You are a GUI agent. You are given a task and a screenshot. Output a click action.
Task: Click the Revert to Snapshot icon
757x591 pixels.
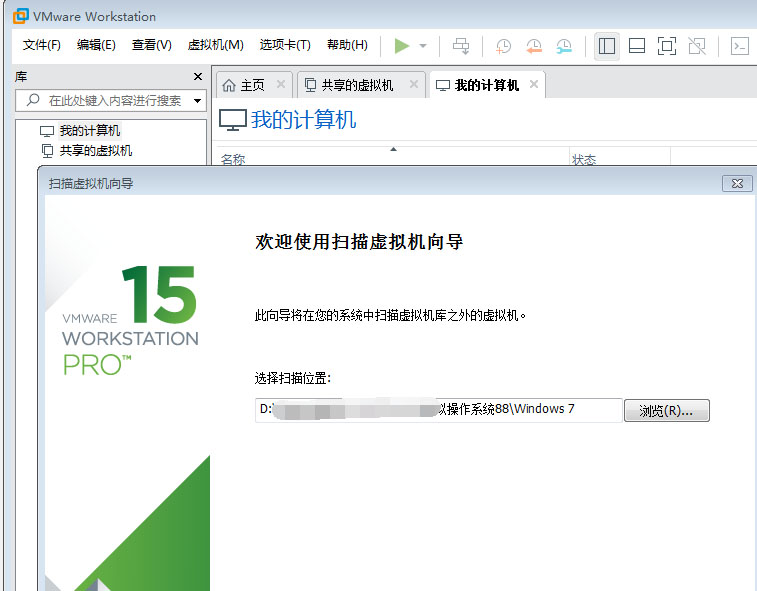(534, 46)
